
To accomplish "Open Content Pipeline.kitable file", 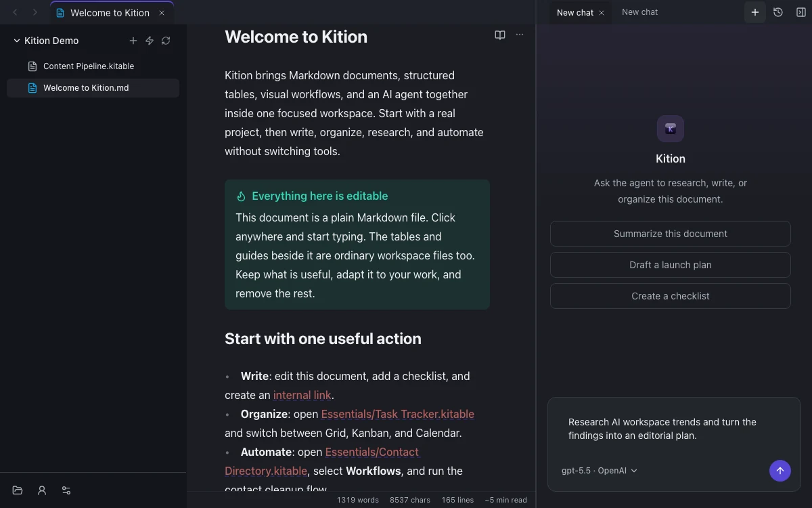I will tap(93, 66).
